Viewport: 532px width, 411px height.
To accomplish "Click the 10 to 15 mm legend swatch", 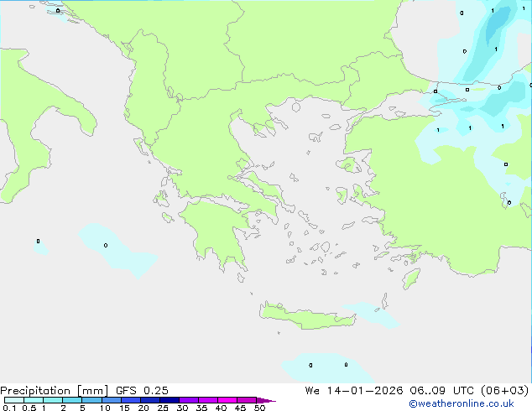I will point(111,400).
